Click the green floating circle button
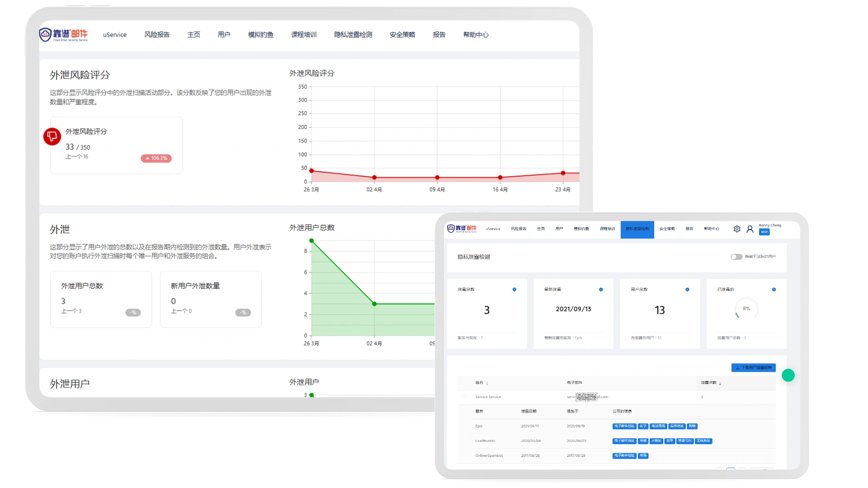Image resolution: width=868 pixels, height=488 pixels. point(788,375)
